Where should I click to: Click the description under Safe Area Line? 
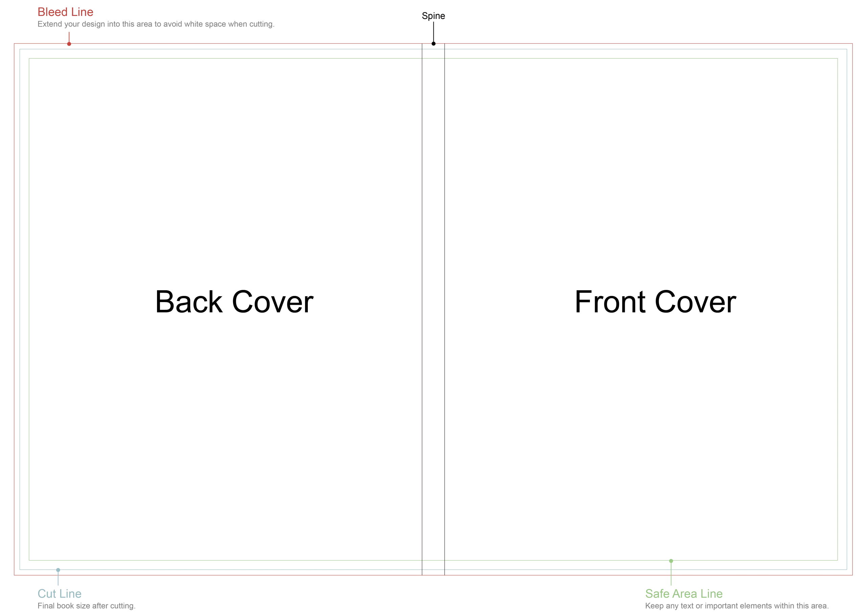737,606
